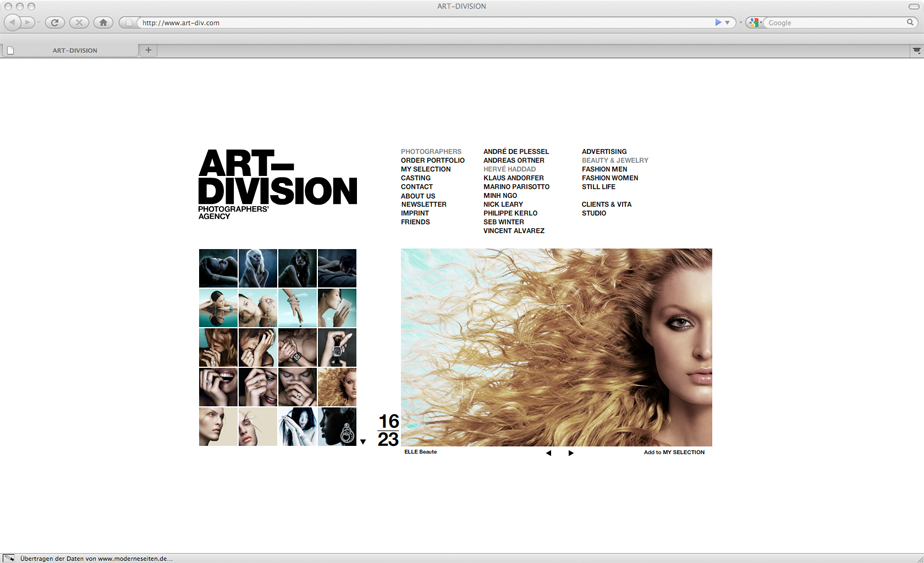Click Add to MY SELECTION
The width and height of the screenshot is (924, 563).
point(674,453)
